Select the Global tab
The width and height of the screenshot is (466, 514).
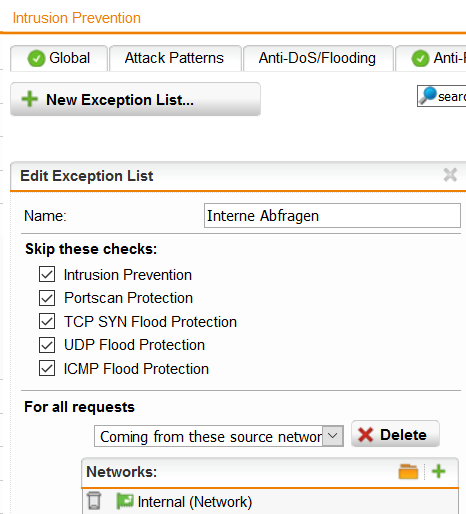[59, 58]
